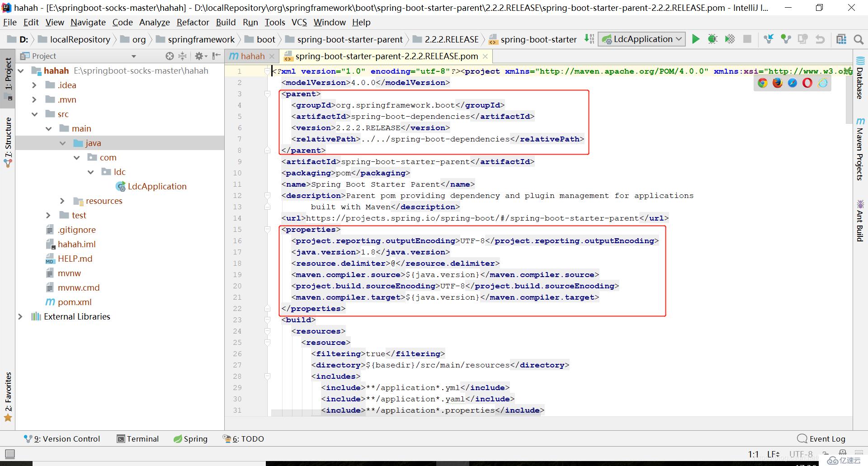The height and width of the screenshot is (466, 868).
Task: Open Project view mode dropdown
Action: pyautogui.click(x=134, y=56)
